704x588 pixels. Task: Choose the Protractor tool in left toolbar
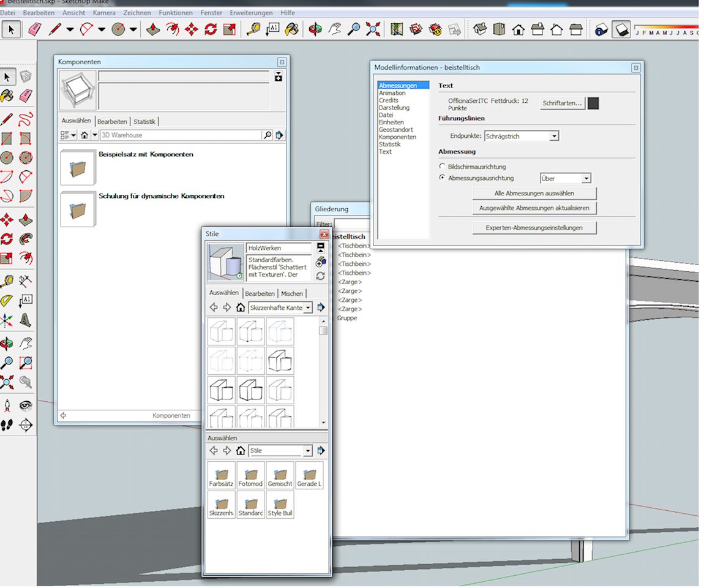point(7,301)
